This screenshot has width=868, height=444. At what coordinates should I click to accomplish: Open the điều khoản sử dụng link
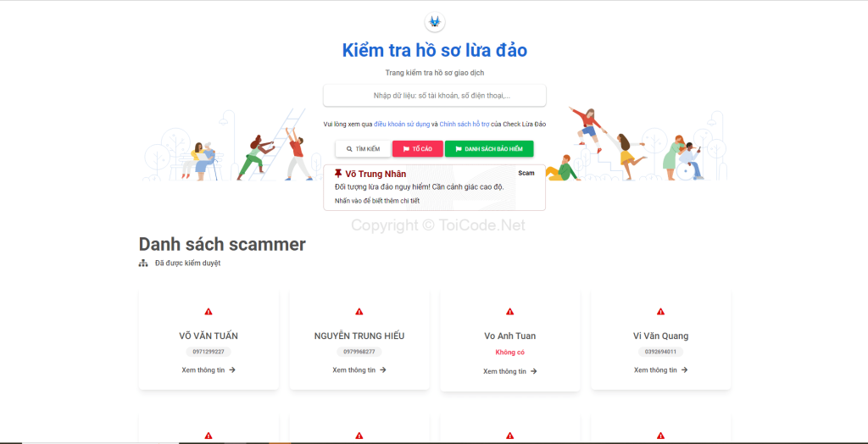coord(402,124)
